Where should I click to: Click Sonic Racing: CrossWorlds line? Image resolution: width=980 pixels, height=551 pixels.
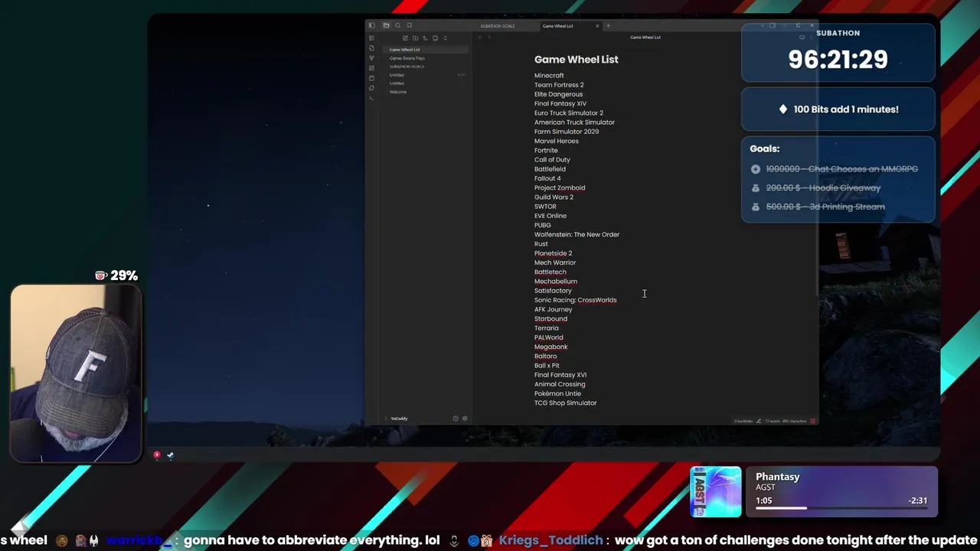point(575,300)
